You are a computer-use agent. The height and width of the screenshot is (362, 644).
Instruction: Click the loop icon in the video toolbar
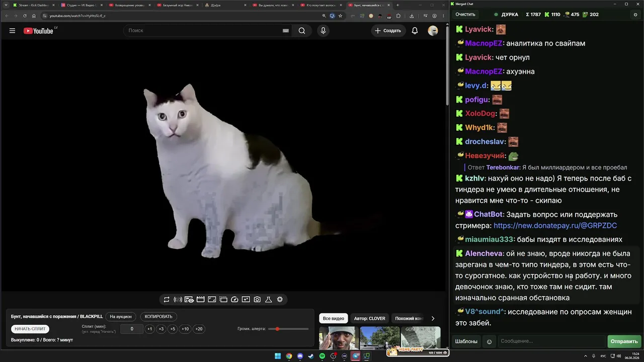click(x=167, y=300)
